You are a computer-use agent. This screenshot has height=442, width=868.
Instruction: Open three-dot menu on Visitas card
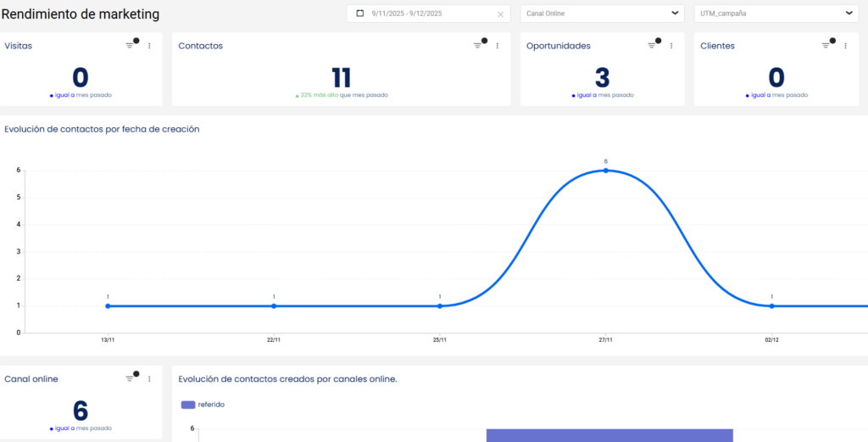coord(149,46)
